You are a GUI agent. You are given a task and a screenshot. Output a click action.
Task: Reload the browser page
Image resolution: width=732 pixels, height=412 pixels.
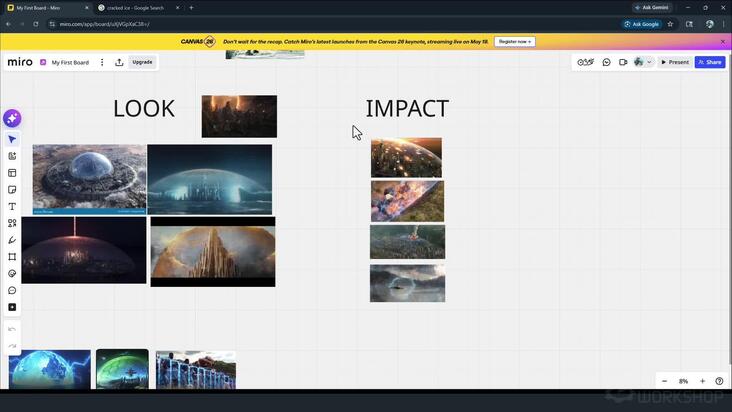pyautogui.click(x=35, y=24)
